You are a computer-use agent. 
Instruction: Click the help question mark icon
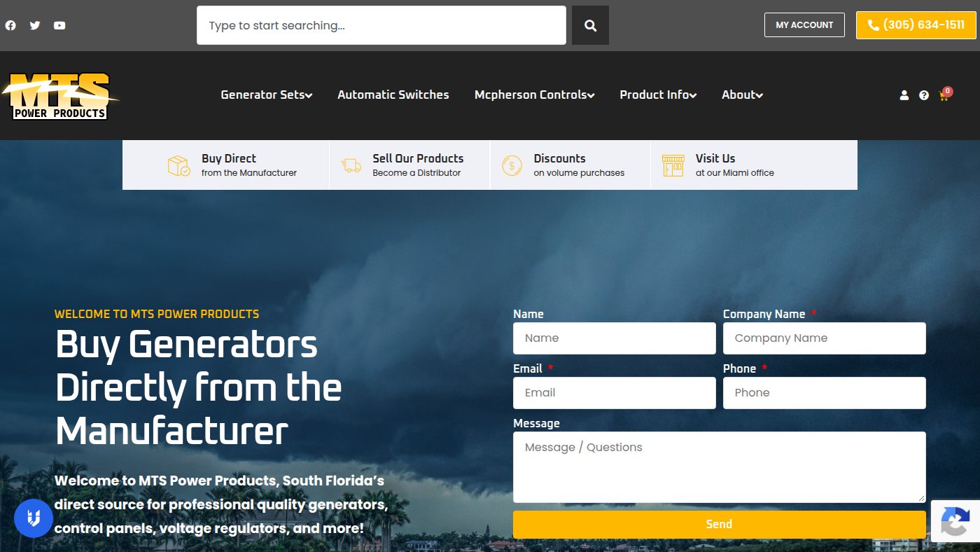pos(924,95)
